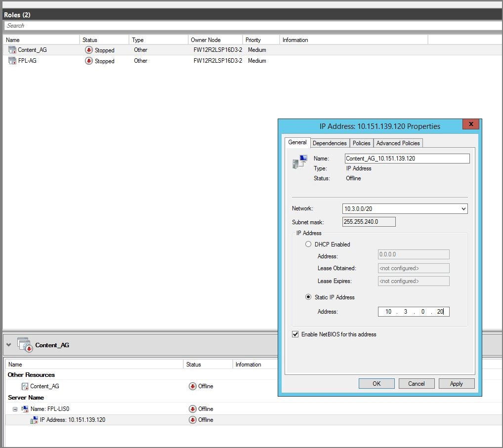Click the Stopped status icon for Content_AG

point(89,50)
